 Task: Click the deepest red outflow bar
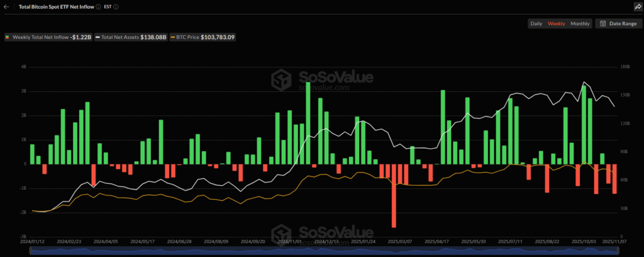tap(394, 196)
